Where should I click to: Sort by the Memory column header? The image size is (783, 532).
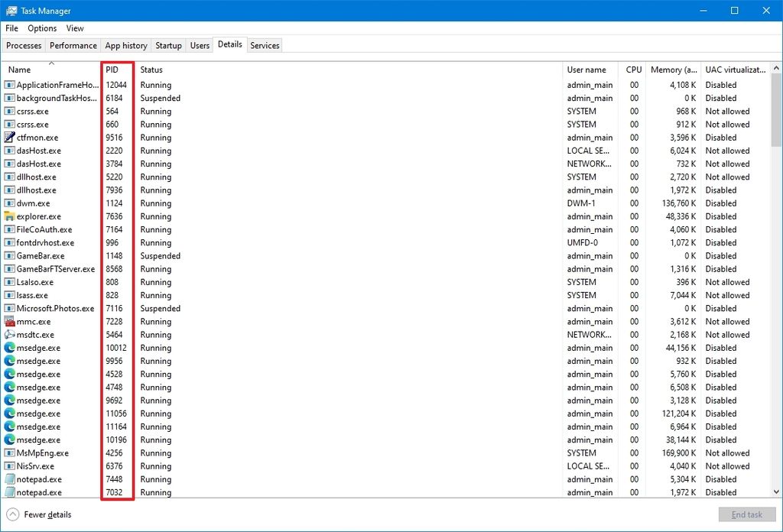tap(673, 70)
